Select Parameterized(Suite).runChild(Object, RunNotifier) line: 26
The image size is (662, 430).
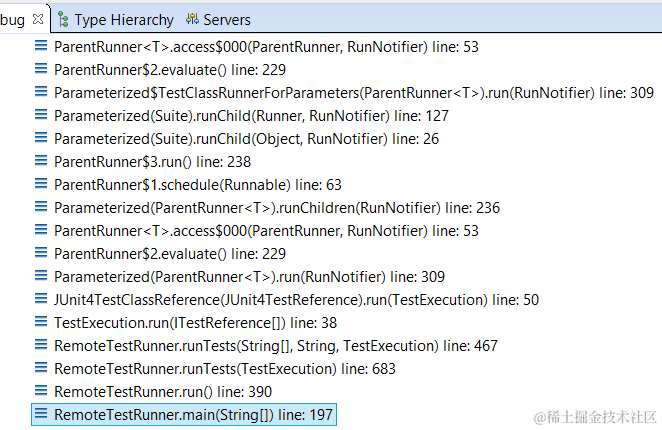point(247,139)
